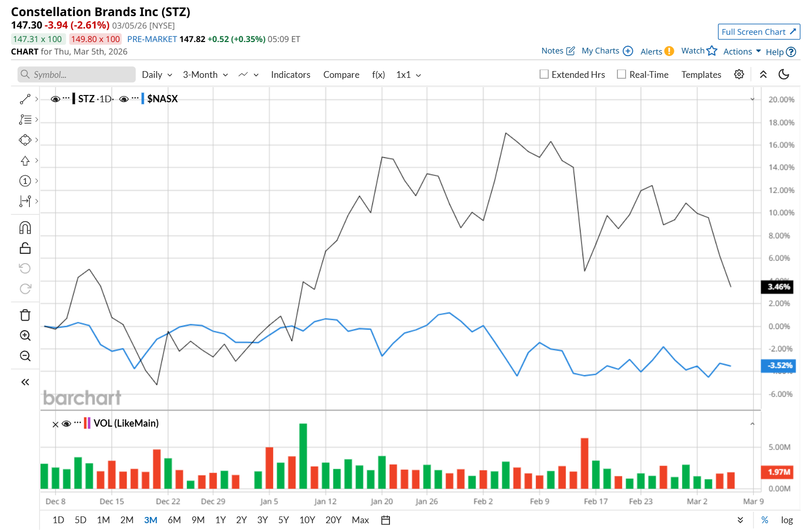Open the f(x) expressions menu
This screenshot has height=532, width=810.
pos(379,75)
